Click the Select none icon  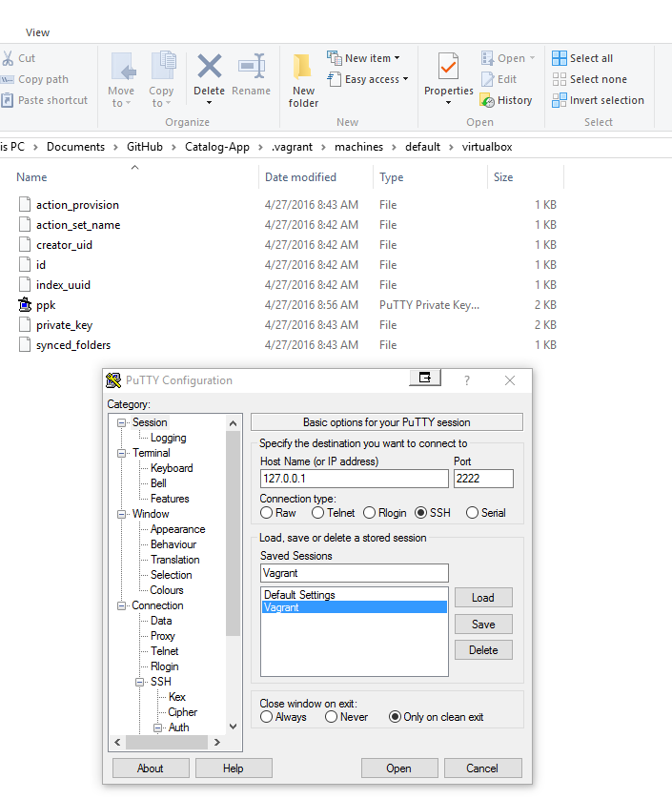point(559,79)
